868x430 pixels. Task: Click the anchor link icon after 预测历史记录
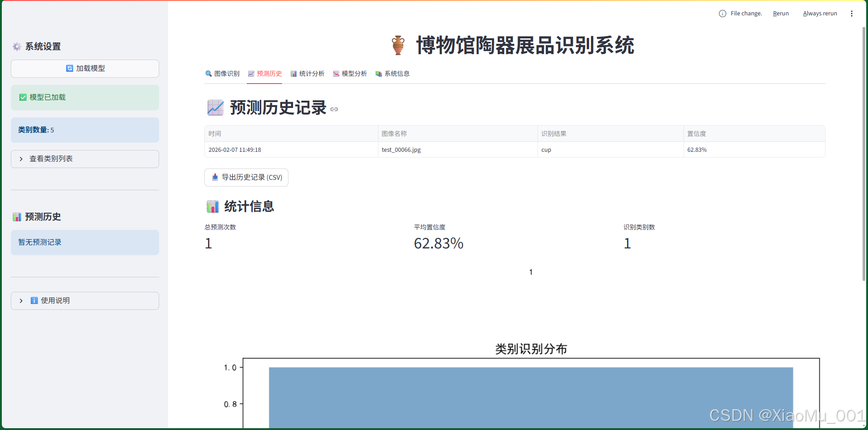coord(334,109)
